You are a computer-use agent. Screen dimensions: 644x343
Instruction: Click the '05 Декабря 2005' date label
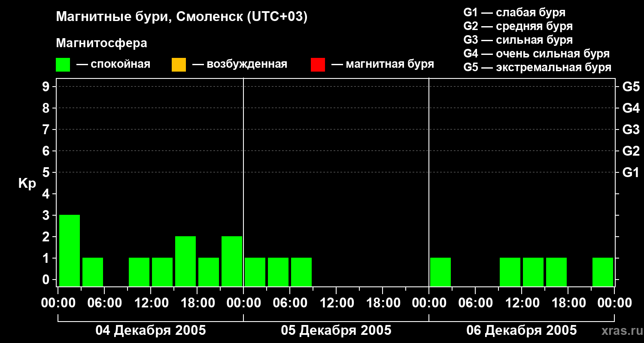coord(336,331)
